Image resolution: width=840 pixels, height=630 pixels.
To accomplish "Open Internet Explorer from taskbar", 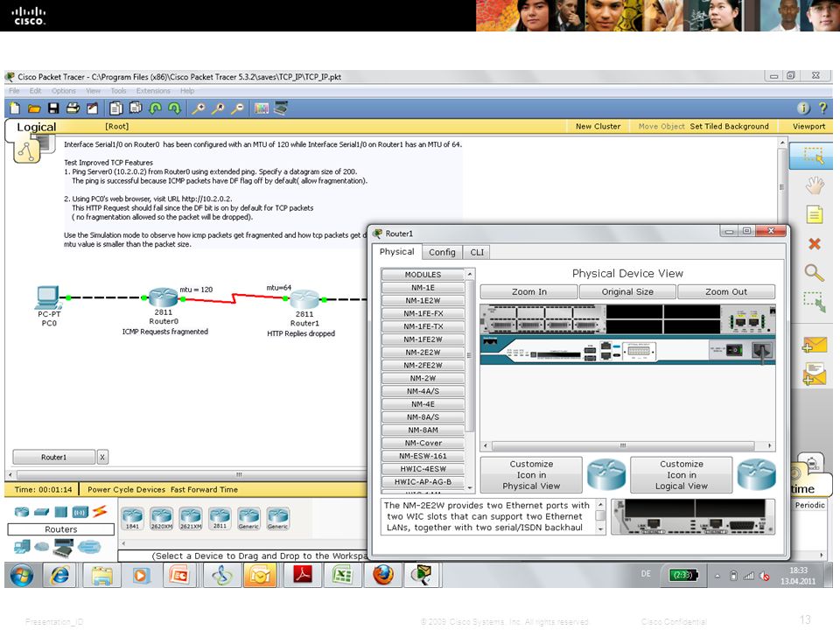I will click(x=60, y=576).
